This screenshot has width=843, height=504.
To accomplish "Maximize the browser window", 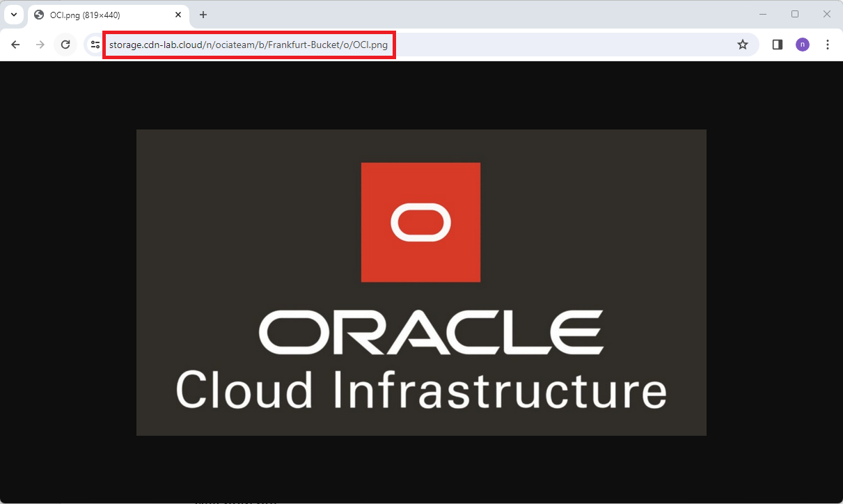I will 795,14.
